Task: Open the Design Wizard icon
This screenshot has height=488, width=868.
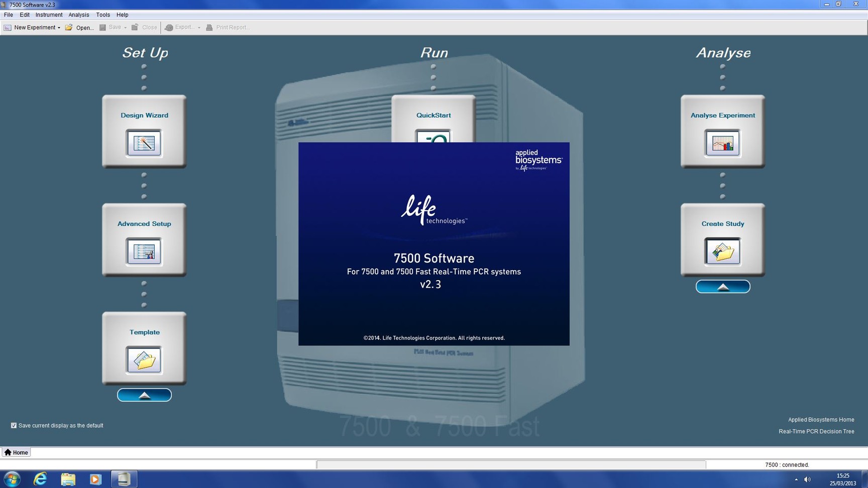Action: pos(144,143)
